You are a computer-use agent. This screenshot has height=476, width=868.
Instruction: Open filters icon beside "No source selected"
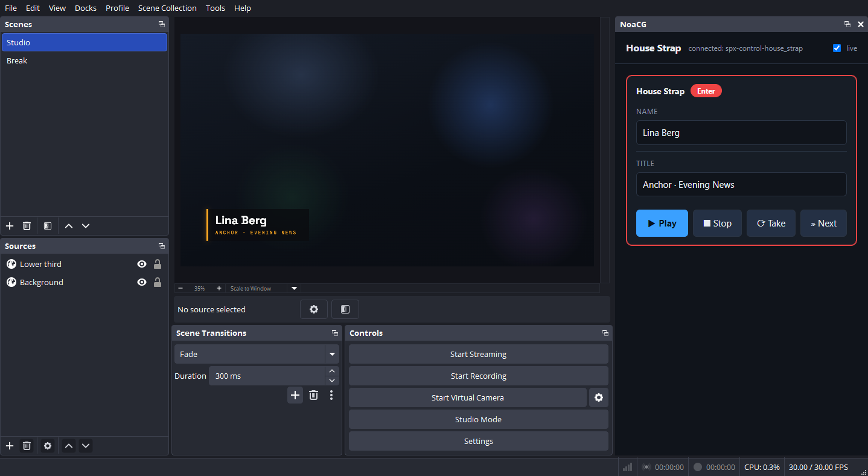tap(345, 309)
